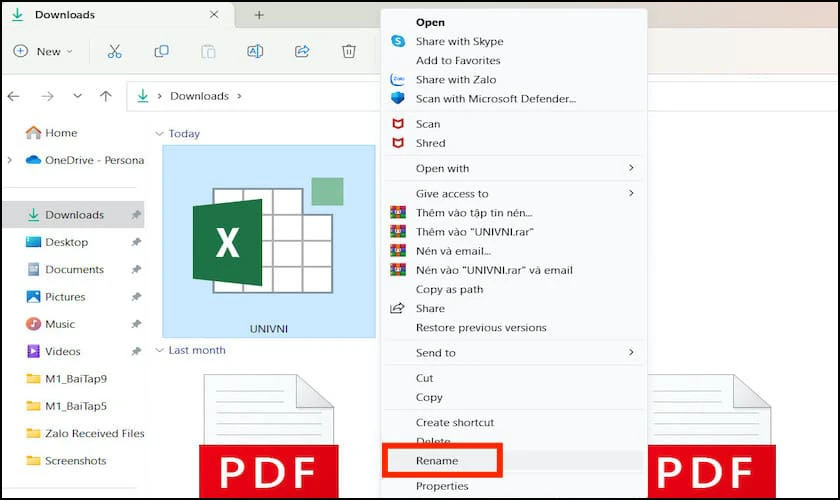Click the Share icon in toolbar
The image size is (840, 500).
tap(302, 51)
